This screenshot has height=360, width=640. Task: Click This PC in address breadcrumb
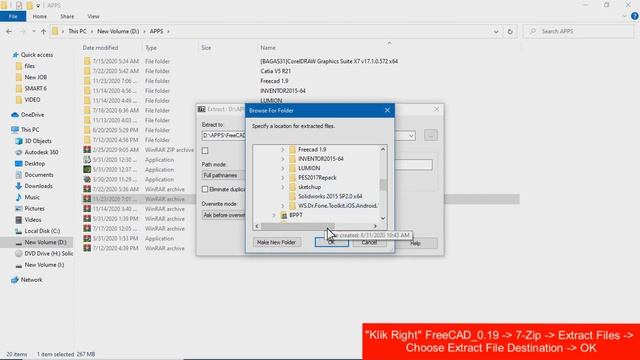(x=77, y=31)
